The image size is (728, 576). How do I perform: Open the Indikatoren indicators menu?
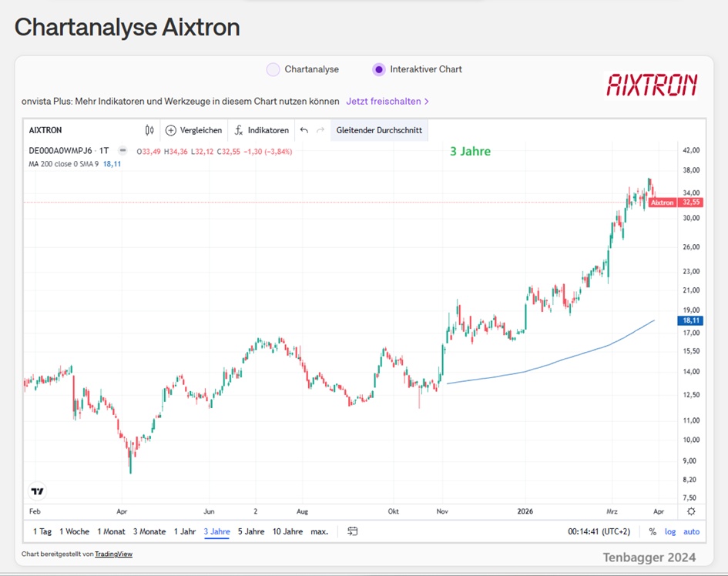262,130
